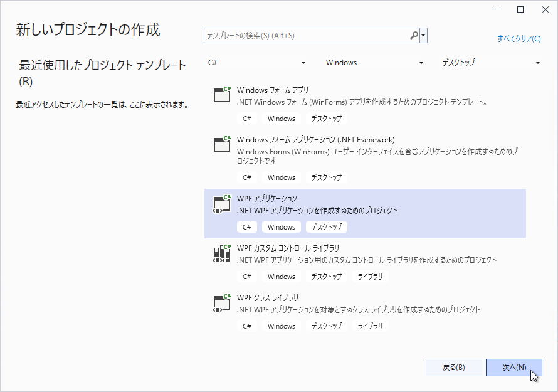Click the デスクトップ tag under the .NET Framework template
The image size is (558, 392).
tap(326, 177)
